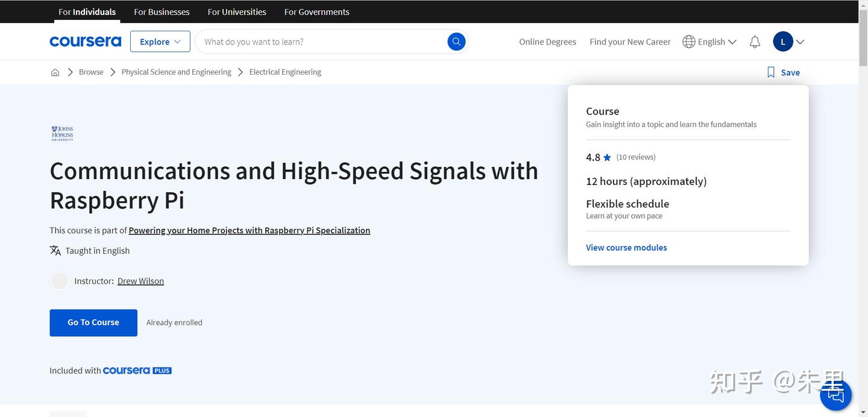Switch to the For Universities tab
The width and height of the screenshot is (868, 417).
coord(237,11)
